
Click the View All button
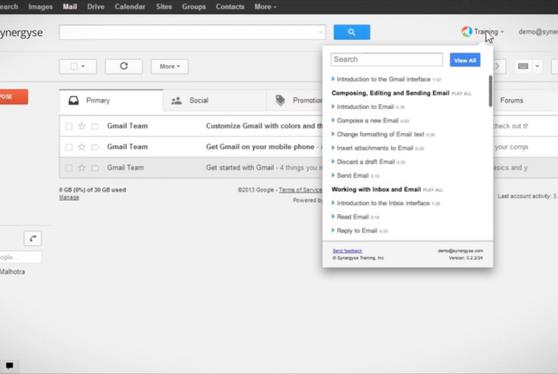(x=465, y=60)
